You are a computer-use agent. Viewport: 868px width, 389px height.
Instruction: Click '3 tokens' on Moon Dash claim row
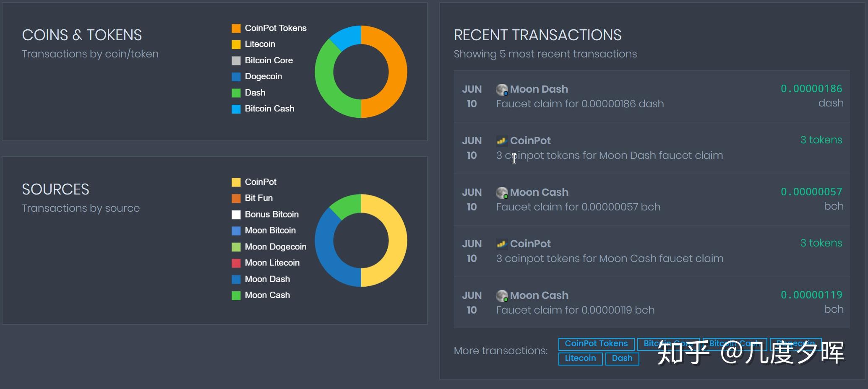click(x=821, y=140)
